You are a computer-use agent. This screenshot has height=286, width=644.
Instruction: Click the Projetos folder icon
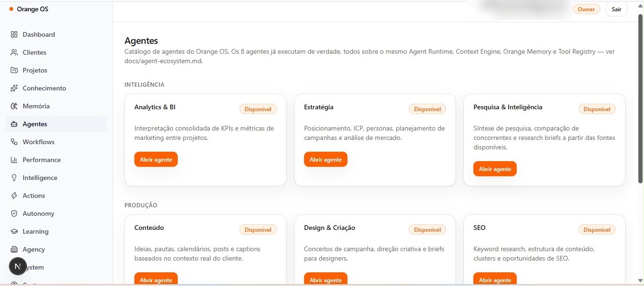(x=14, y=70)
